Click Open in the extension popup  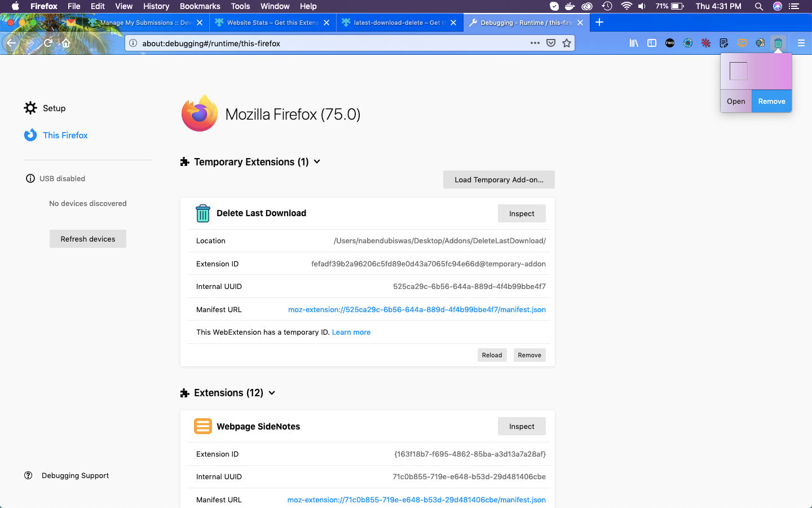(736, 101)
